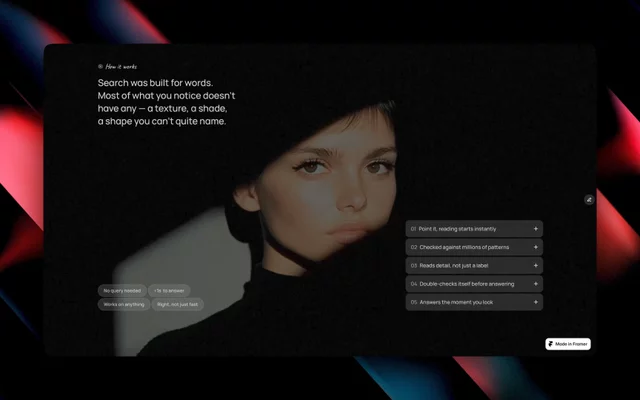
Task: Expand '05 Answers the moment you look'
Action: (x=474, y=302)
